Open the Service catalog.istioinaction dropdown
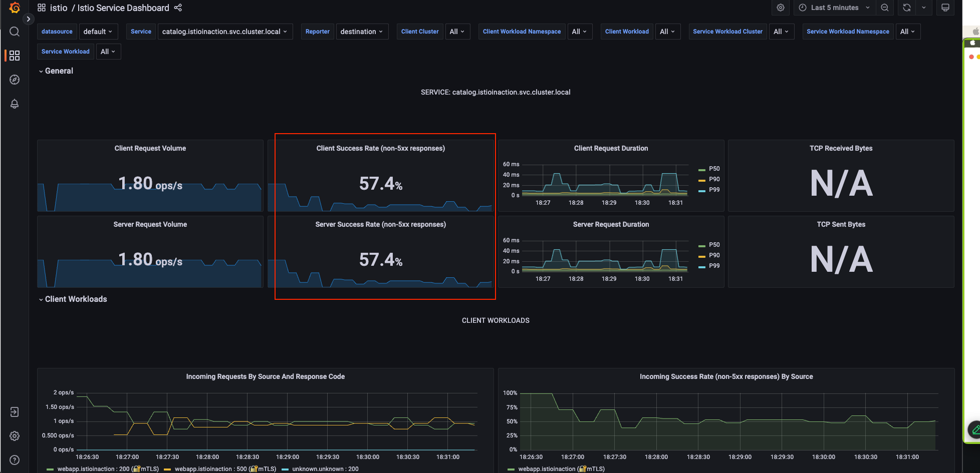This screenshot has width=980, height=473. 225,32
